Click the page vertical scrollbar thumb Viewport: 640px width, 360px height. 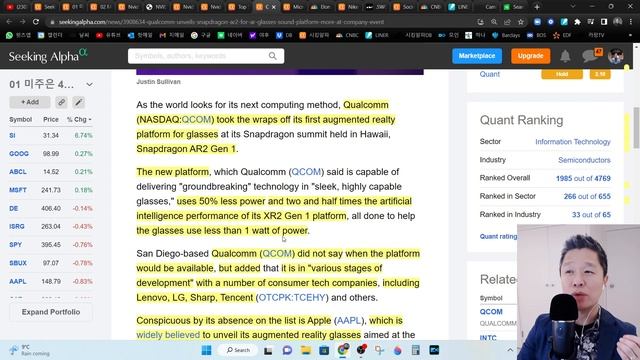[636, 128]
